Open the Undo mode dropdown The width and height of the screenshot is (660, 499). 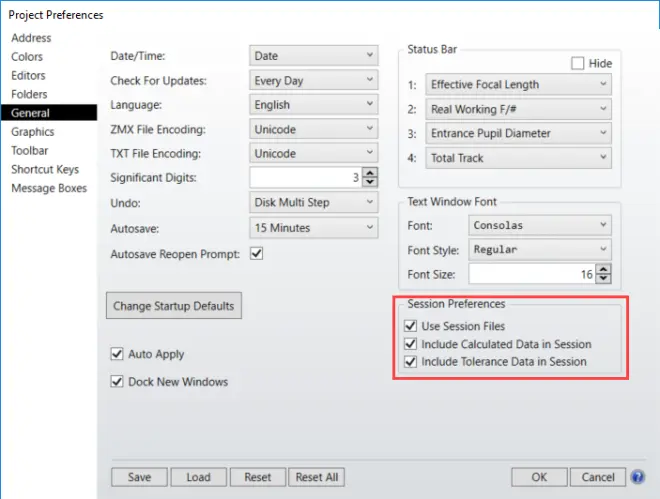point(314,202)
